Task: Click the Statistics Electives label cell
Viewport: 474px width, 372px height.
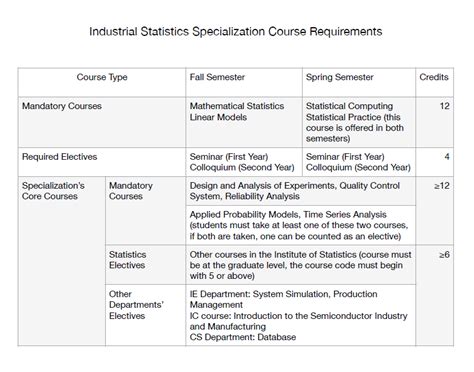Action: pos(145,265)
